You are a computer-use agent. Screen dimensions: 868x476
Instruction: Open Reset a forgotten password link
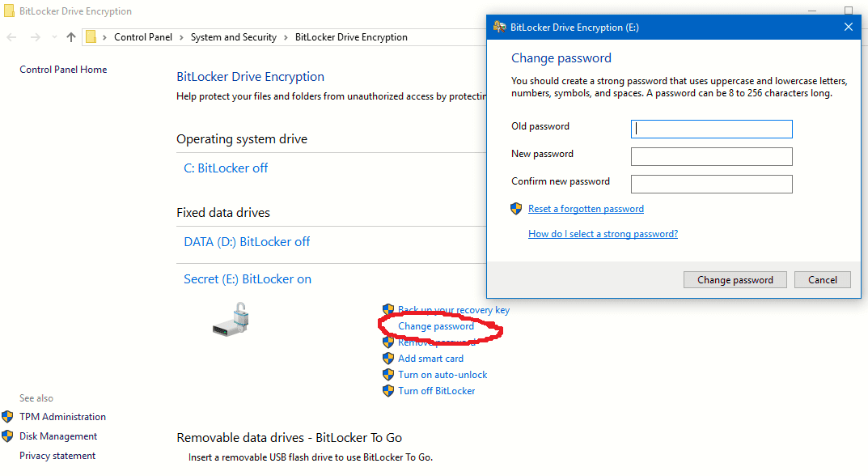tap(586, 209)
